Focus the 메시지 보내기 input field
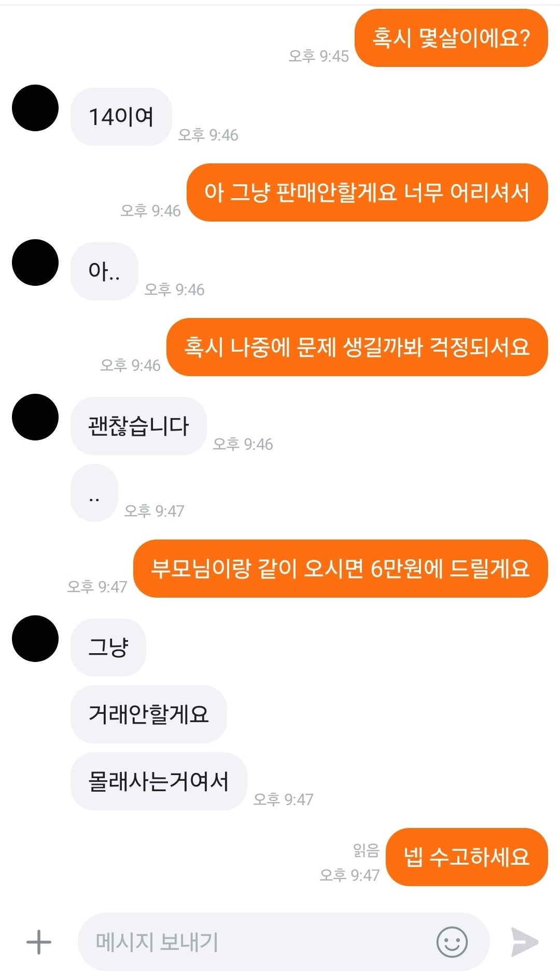This screenshot has width=560, height=980. pyautogui.click(x=284, y=942)
